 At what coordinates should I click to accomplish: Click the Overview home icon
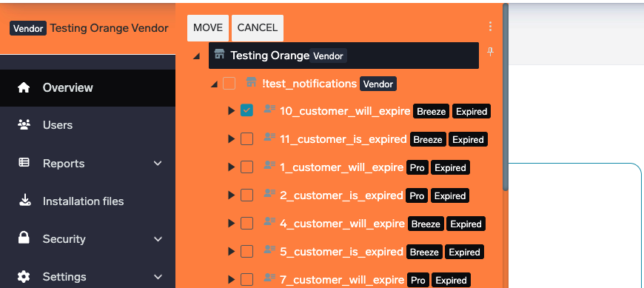click(24, 87)
